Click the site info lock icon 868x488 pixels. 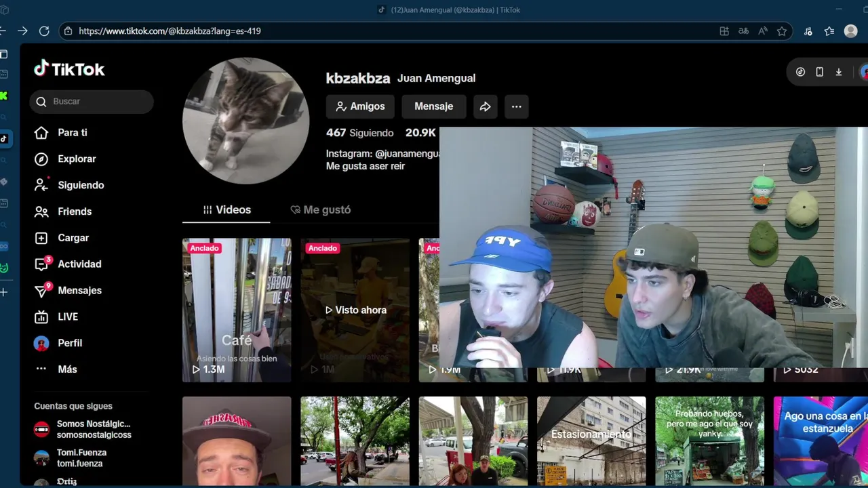[67, 31]
